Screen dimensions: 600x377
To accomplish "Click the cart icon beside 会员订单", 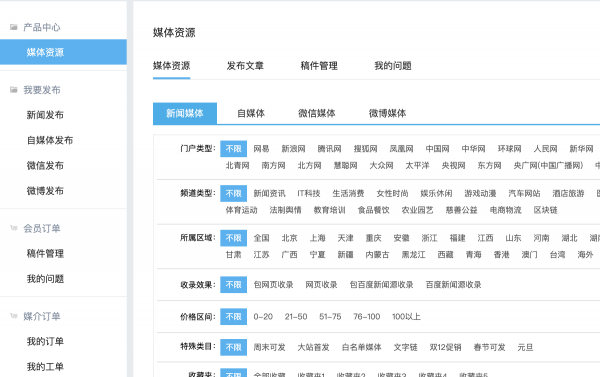I will [14, 228].
